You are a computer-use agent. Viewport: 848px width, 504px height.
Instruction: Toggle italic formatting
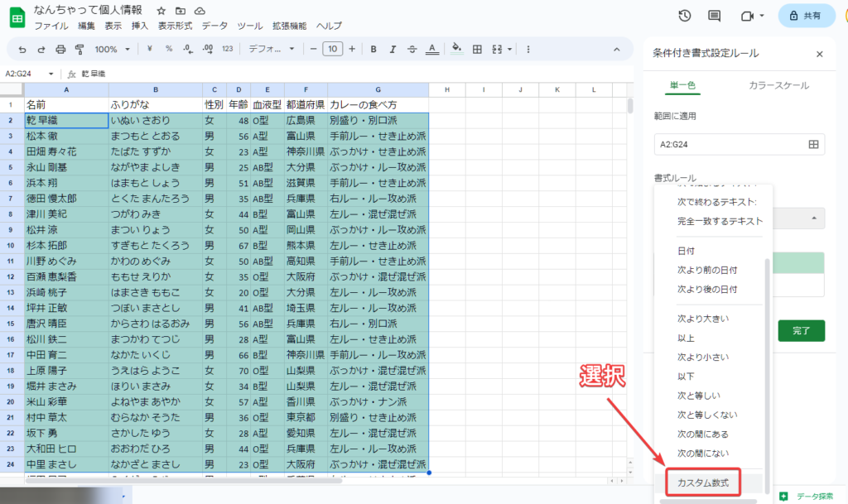(x=393, y=49)
